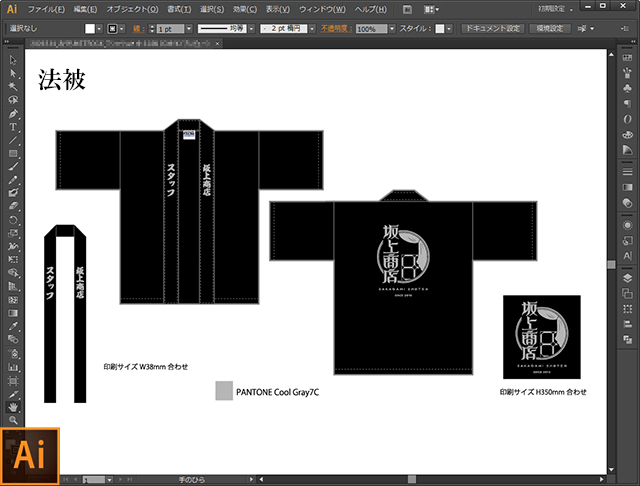Screen dimensions: 640x486
Task: Click the horizontal scrollbar thumb
Action: pyautogui.click(x=412, y=479)
